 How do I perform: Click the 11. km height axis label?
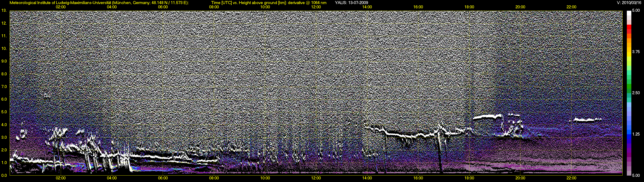tap(4, 36)
